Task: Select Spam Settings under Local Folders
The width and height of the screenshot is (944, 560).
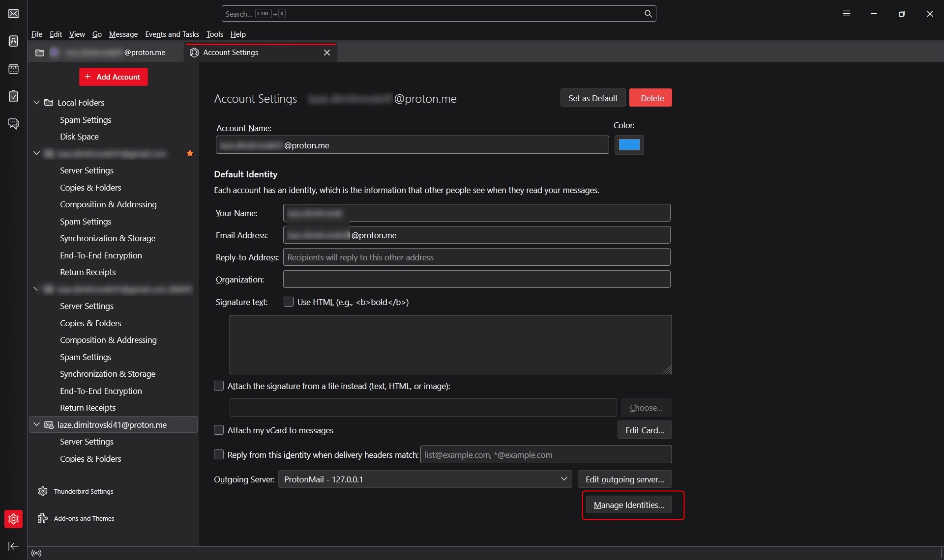Action: click(86, 120)
